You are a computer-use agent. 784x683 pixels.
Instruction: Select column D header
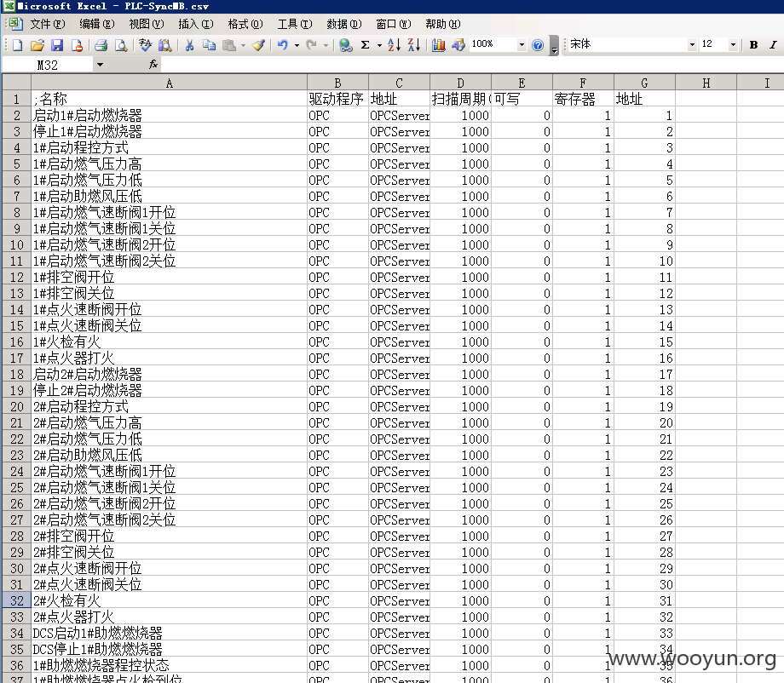460,83
